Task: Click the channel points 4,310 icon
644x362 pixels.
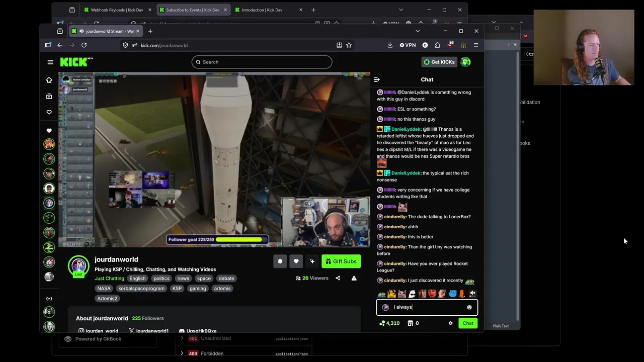Action: (382, 323)
